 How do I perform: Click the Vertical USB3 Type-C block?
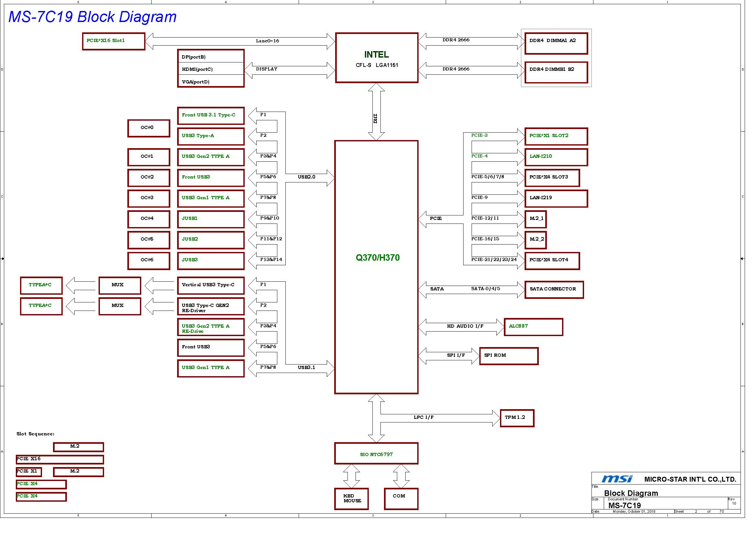pos(211,286)
